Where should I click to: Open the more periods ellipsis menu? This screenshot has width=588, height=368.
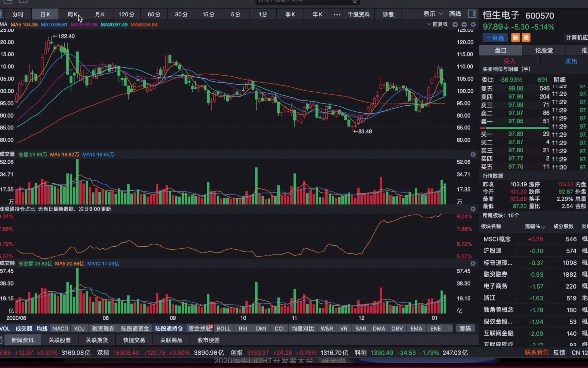pos(337,14)
